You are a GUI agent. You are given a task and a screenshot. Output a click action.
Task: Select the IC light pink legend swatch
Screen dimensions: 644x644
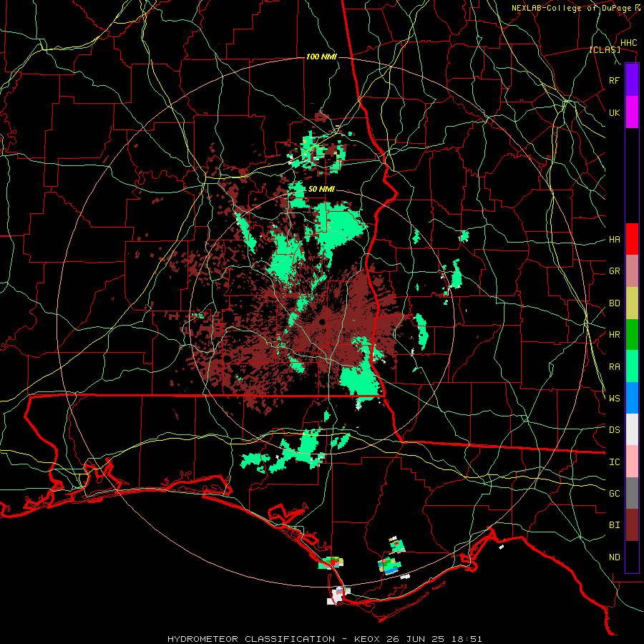pos(632,462)
